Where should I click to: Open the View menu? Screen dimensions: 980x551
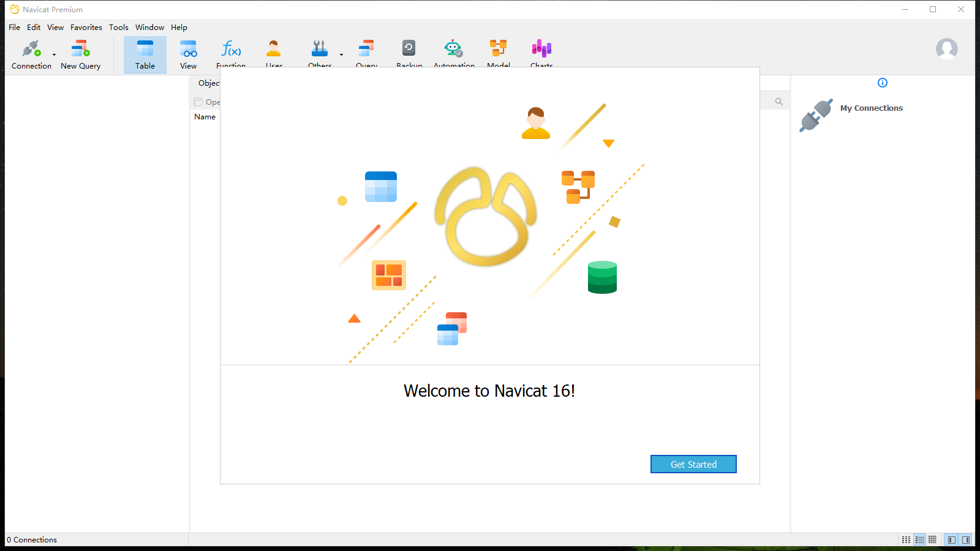pyautogui.click(x=56, y=28)
